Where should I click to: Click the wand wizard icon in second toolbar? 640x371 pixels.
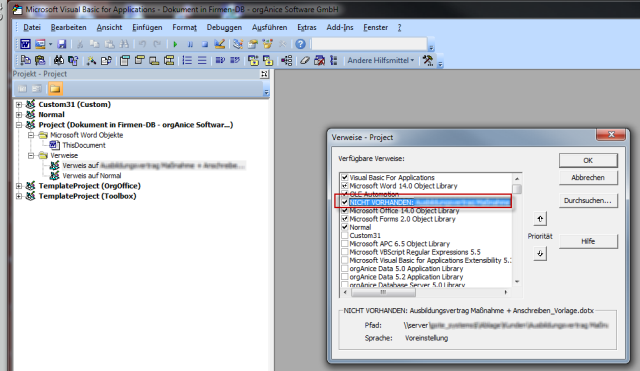[x=91, y=60]
